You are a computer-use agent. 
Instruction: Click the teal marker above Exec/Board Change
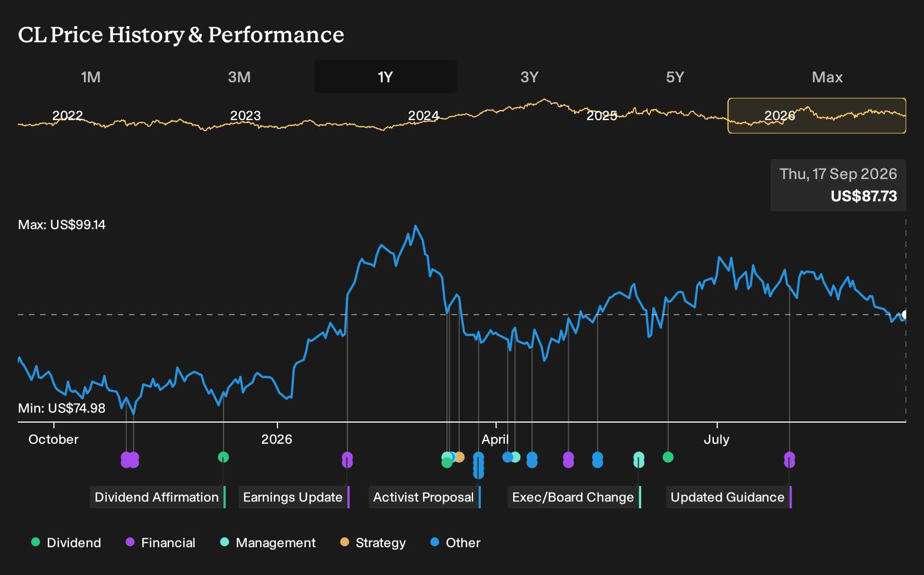639,460
